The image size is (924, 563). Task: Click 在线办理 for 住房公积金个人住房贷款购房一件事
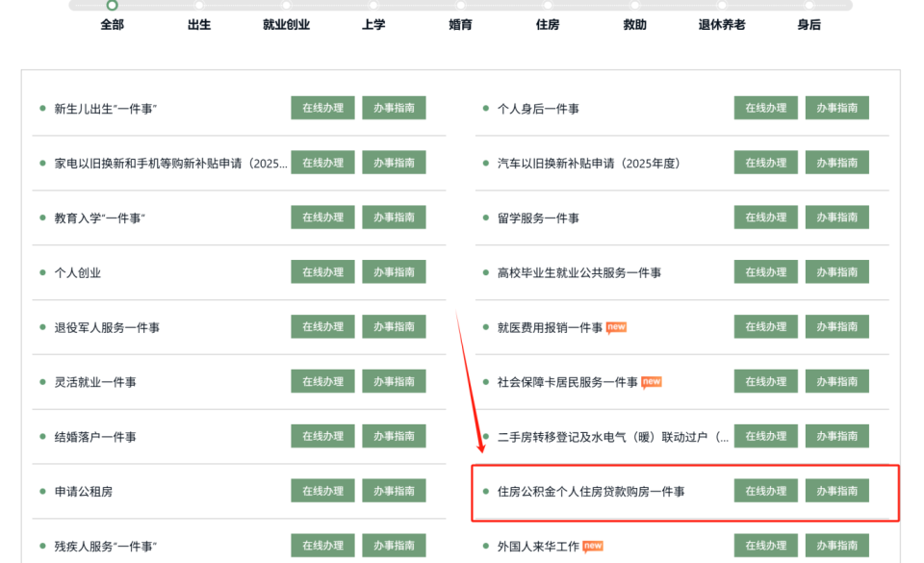765,491
